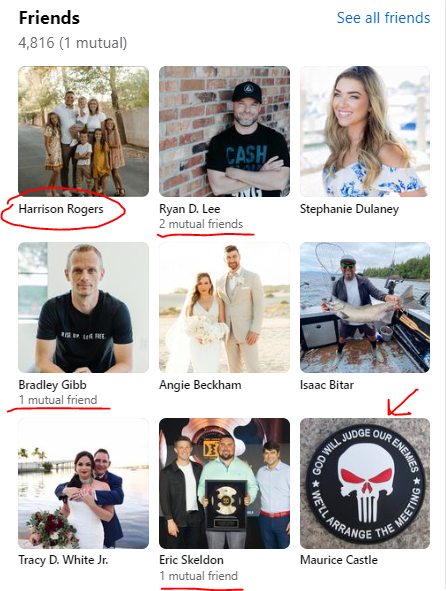The height and width of the screenshot is (591, 446).
Task: Open Isaac Bitar's fishing photo thumbnail
Action: [x=365, y=307]
